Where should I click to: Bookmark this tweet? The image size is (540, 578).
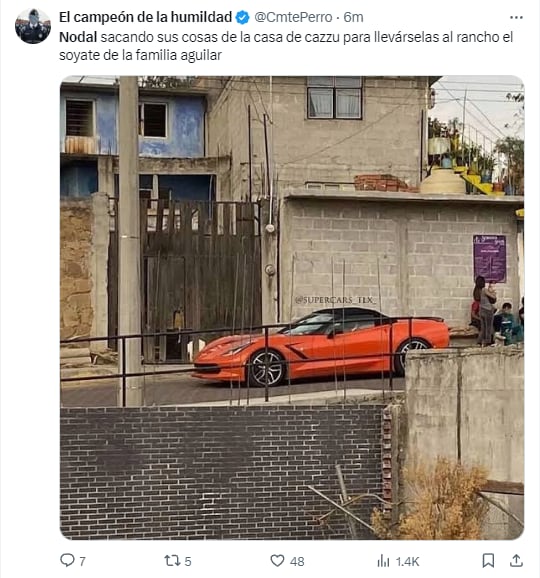coord(488,560)
